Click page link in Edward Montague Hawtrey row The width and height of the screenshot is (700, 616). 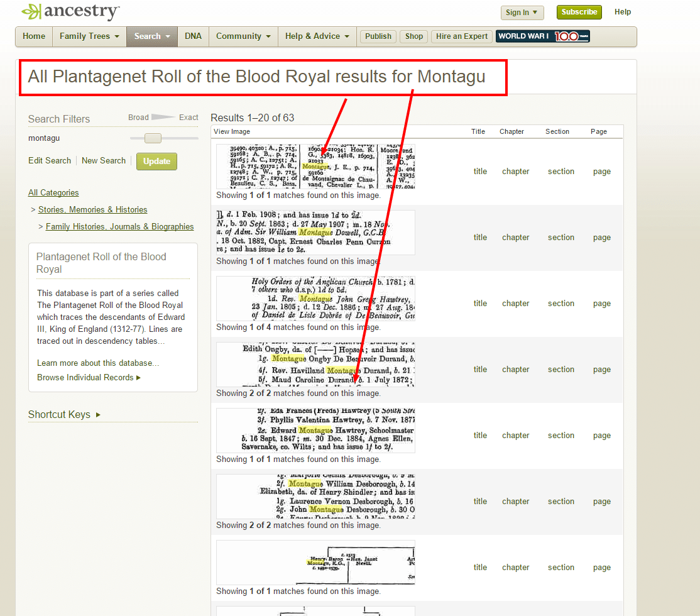click(x=602, y=436)
